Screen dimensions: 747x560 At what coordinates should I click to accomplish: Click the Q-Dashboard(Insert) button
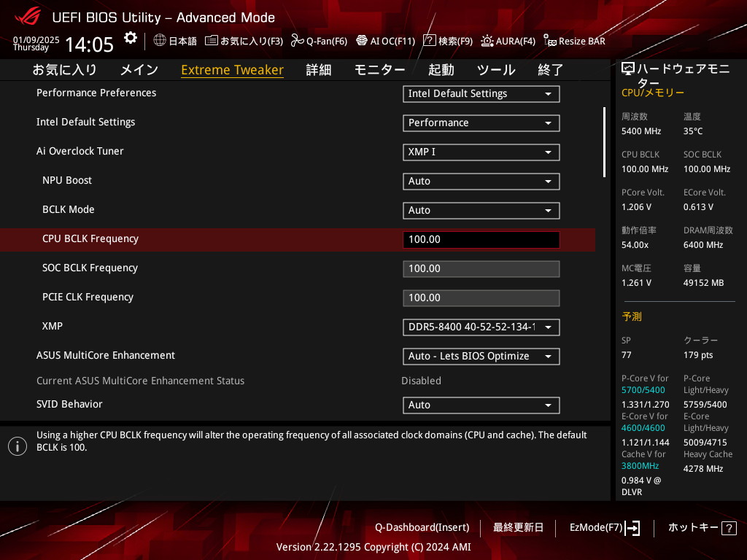coord(422,528)
